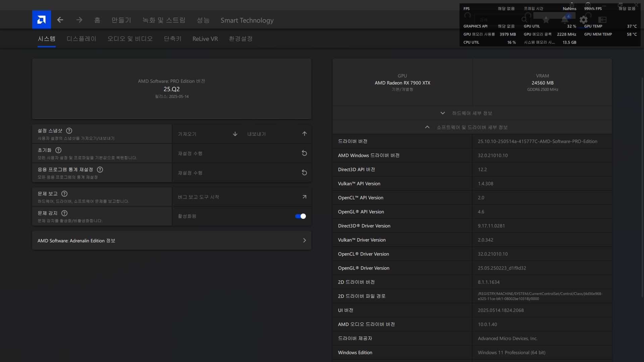Viewport: 644px width, 362px height.
Task: Expand 하드웨어 세부 정보 section
Action: [x=472, y=113]
